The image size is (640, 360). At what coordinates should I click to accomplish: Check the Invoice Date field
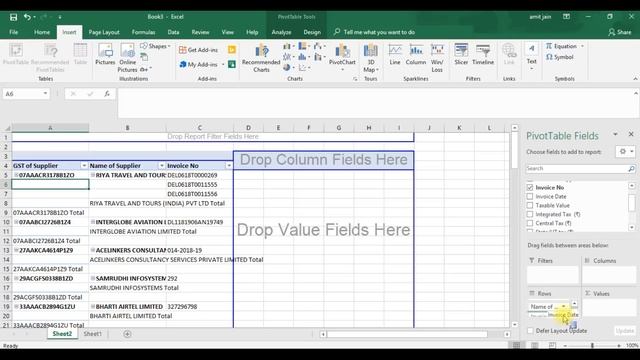pos(530,196)
